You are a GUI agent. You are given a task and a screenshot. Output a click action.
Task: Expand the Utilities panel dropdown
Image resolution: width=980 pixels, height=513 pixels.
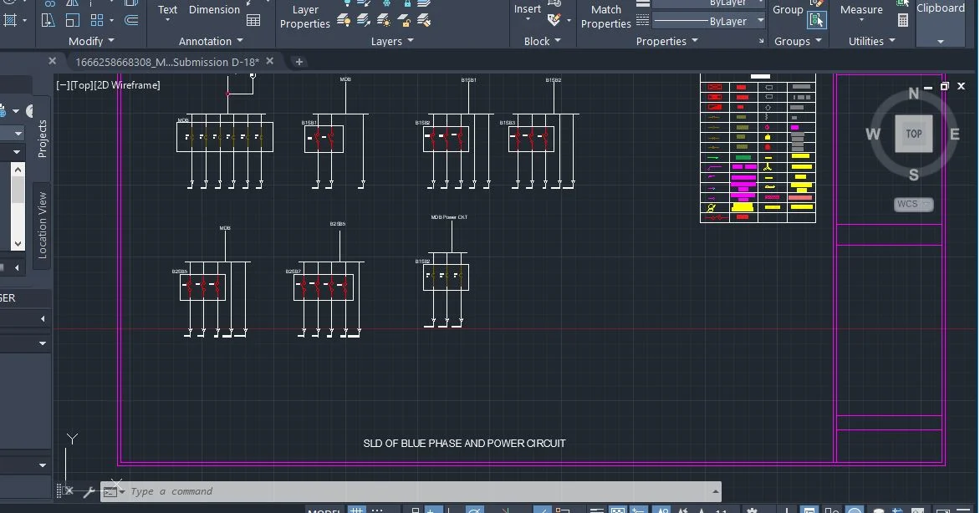(892, 41)
